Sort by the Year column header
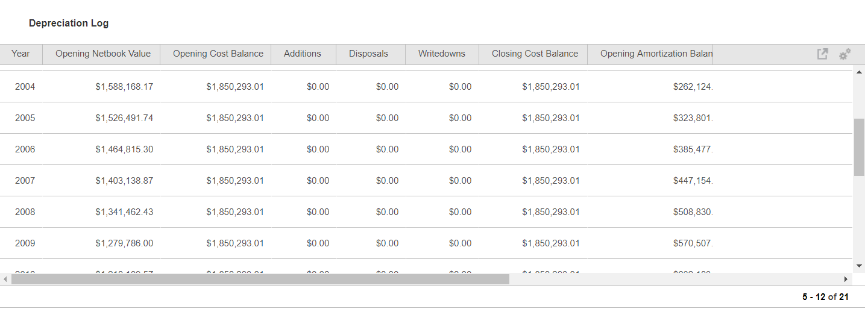This screenshot has height=312, width=868. 20,54
